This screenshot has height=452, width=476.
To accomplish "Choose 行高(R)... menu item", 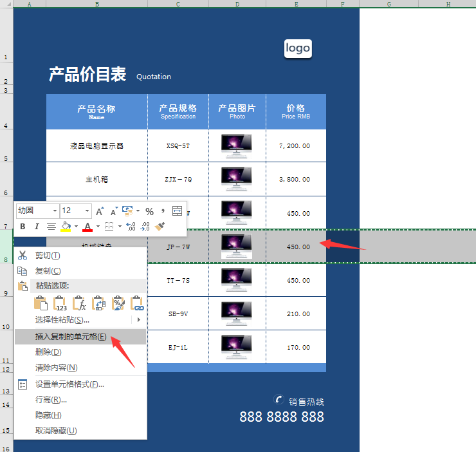I will click(80, 400).
